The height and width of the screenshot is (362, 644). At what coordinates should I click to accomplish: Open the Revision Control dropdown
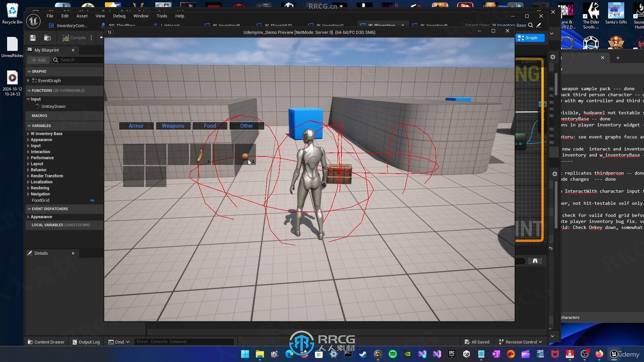point(520,342)
